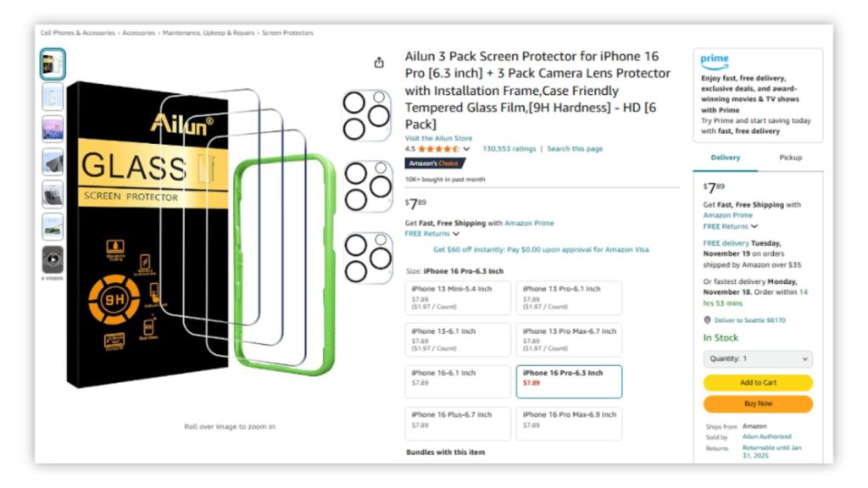Choose the iPhone 13 Mini-5.4 Inch size

458,297
